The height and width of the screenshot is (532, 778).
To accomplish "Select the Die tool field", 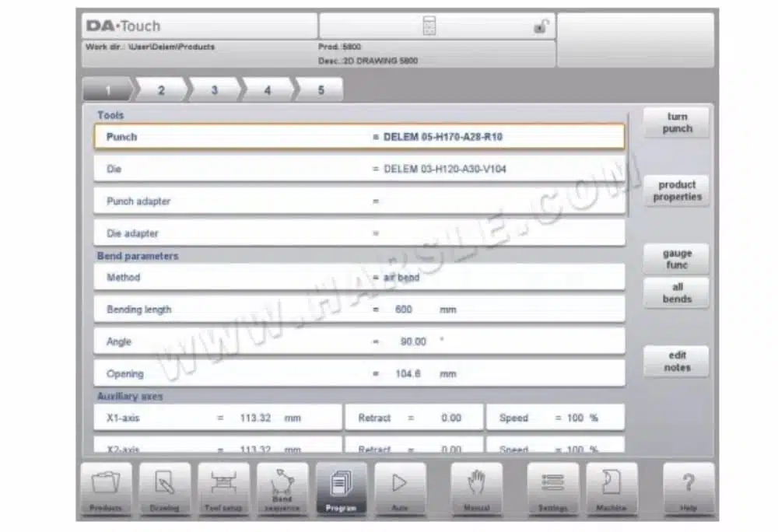I will point(359,169).
